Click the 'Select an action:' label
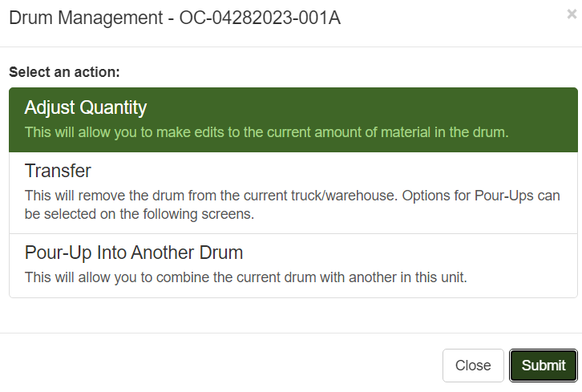 coord(64,71)
